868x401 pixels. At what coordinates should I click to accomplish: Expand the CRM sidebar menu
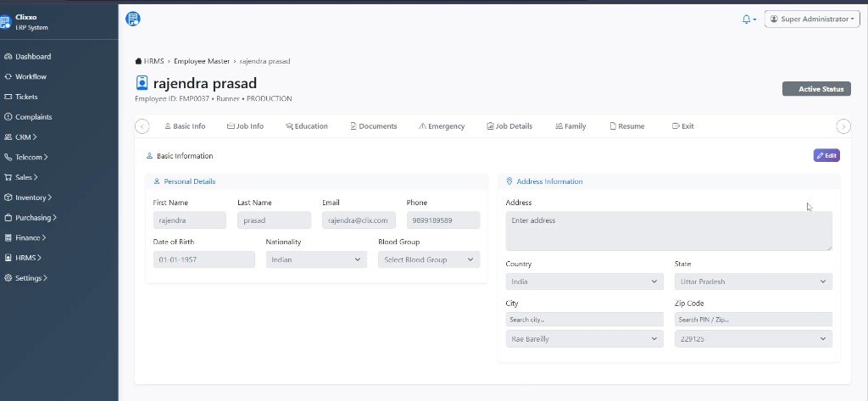pos(34,136)
